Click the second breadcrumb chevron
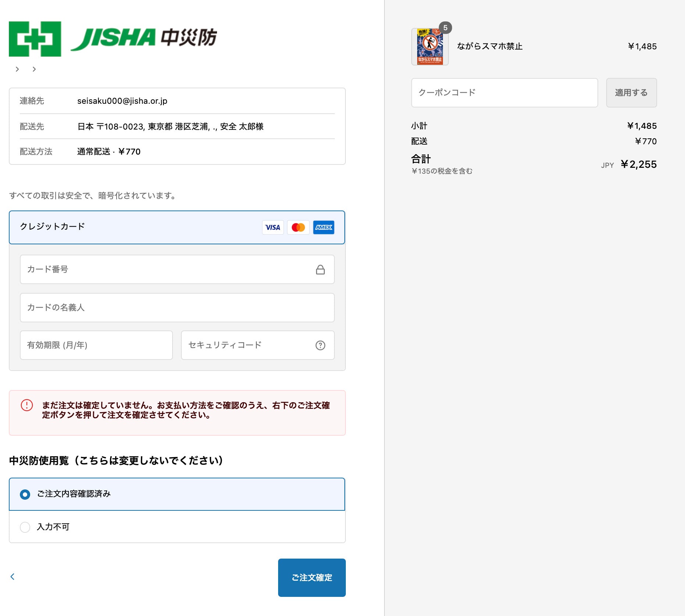This screenshot has height=616, width=685. [34, 69]
